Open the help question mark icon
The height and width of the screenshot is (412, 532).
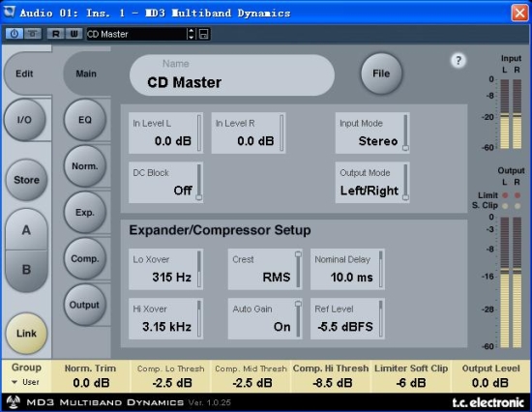point(458,61)
